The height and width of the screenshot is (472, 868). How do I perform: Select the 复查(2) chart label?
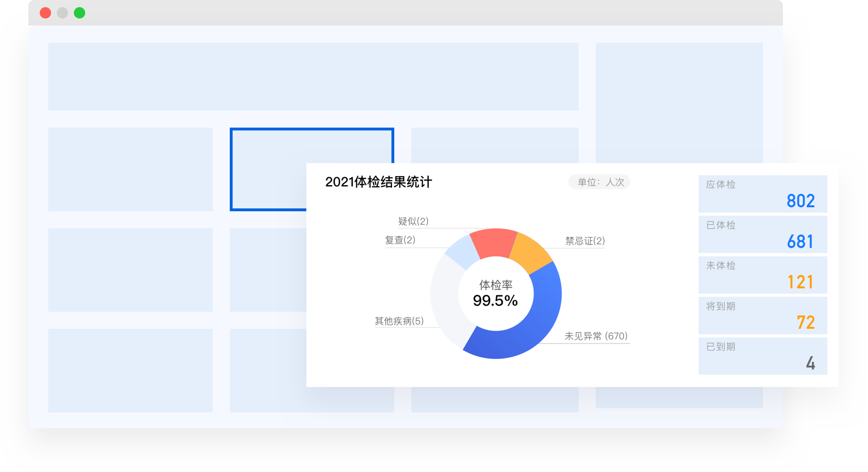(400, 240)
